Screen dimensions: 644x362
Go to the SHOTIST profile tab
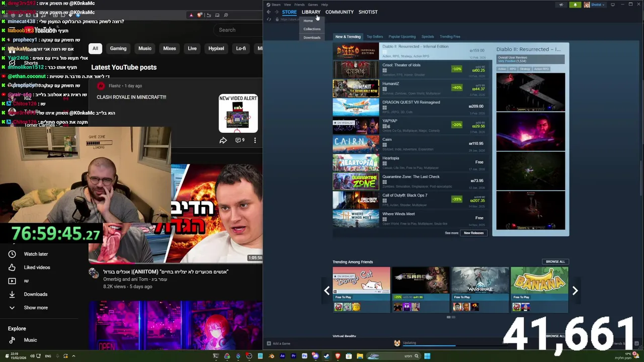pos(368,12)
